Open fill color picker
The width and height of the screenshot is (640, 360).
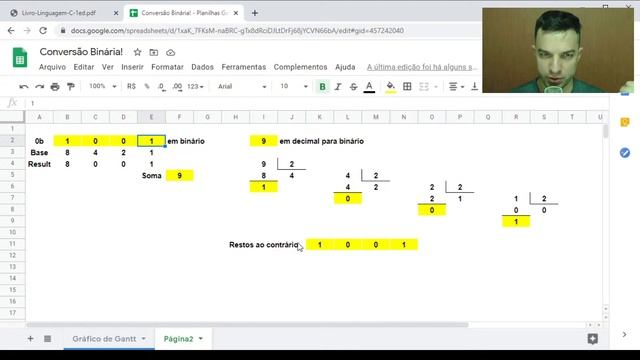tap(391, 87)
